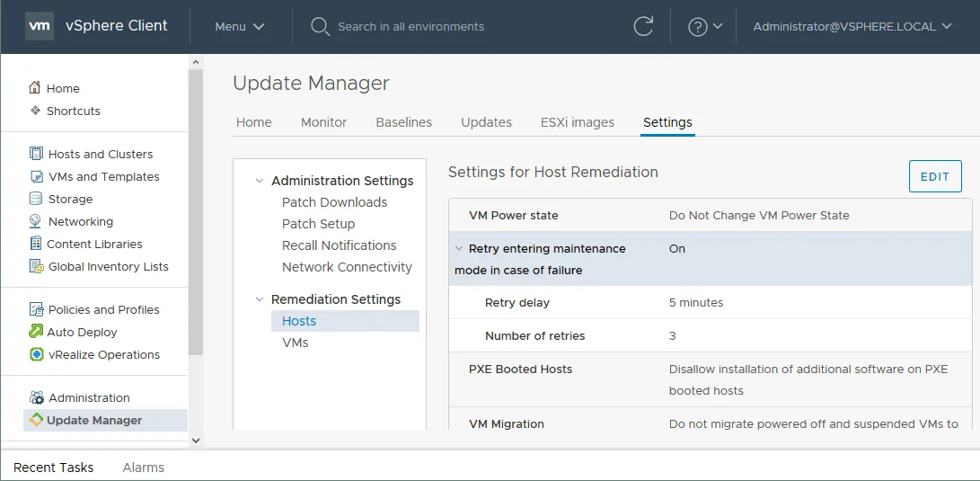The image size is (980, 481).
Task: Open the help question mark dropdown
Action: click(x=705, y=27)
